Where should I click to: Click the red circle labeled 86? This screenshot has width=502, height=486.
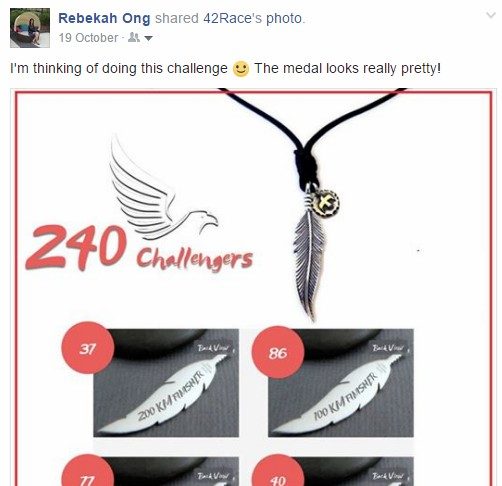point(278,352)
